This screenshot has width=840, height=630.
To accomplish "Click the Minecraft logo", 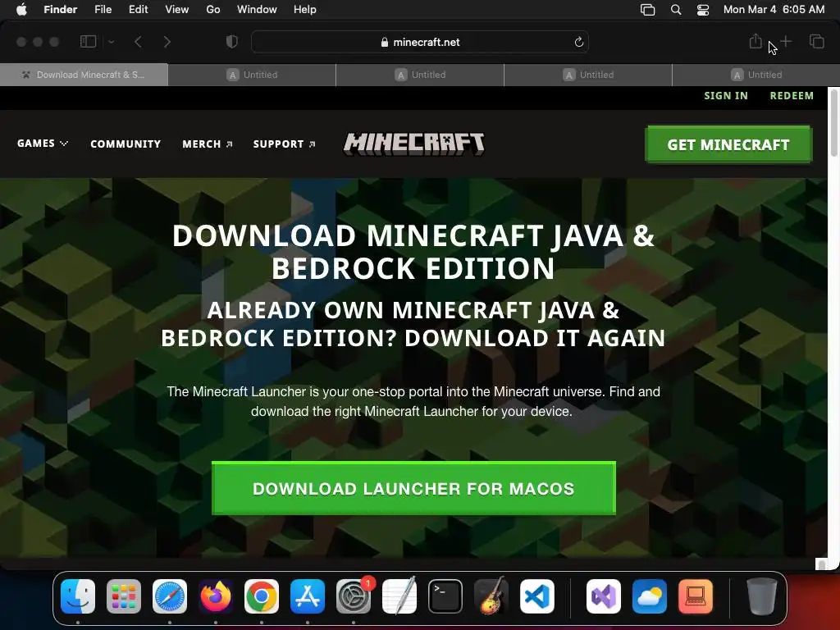I will click(x=413, y=144).
